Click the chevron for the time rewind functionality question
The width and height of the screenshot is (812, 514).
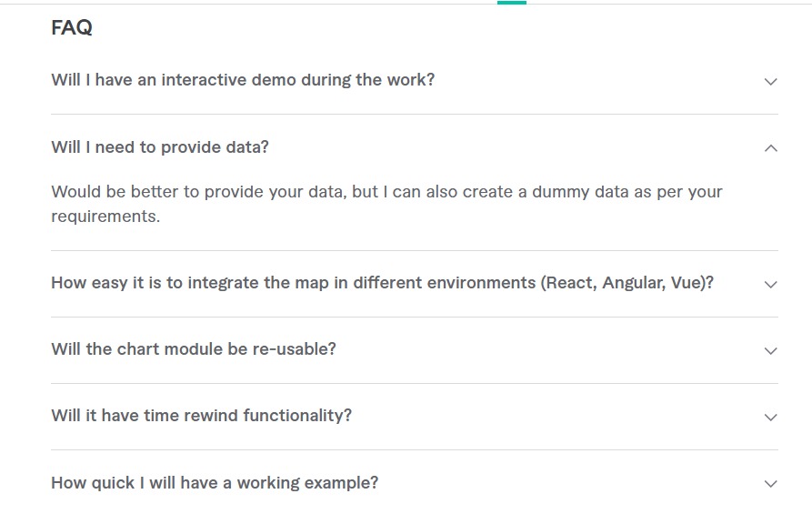[770, 417]
